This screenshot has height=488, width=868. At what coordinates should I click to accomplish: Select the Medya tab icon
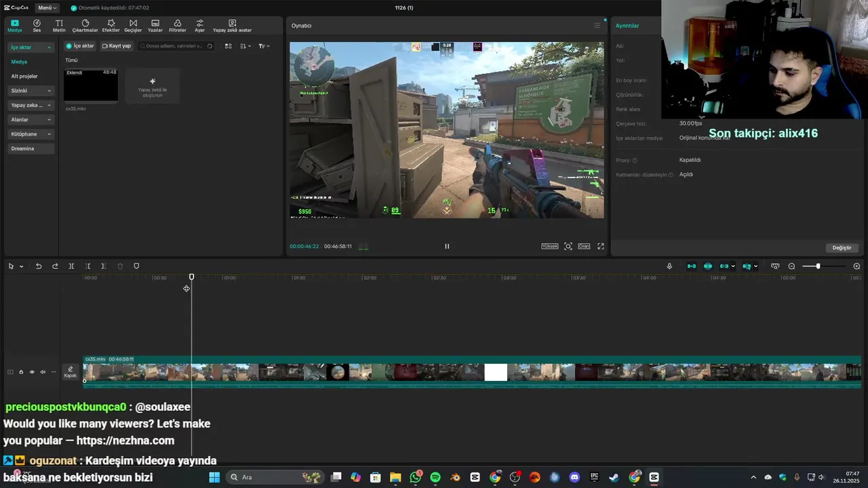(14, 26)
